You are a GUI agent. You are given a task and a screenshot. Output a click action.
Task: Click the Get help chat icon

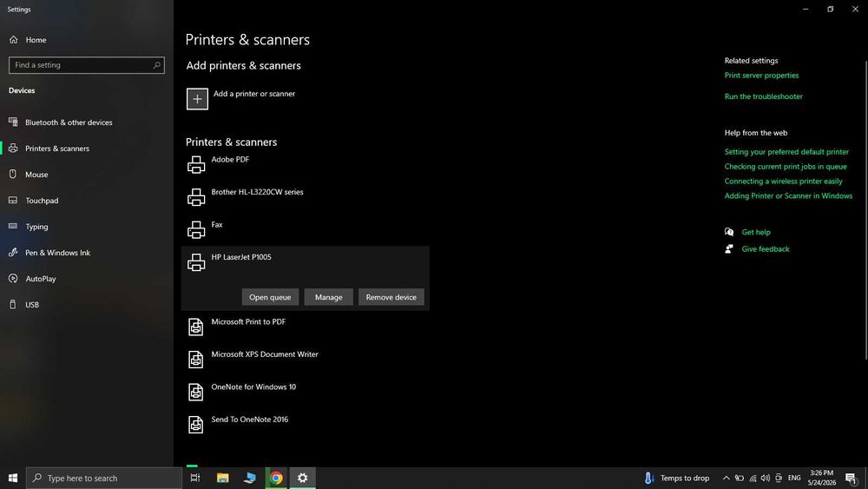[729, 232]
